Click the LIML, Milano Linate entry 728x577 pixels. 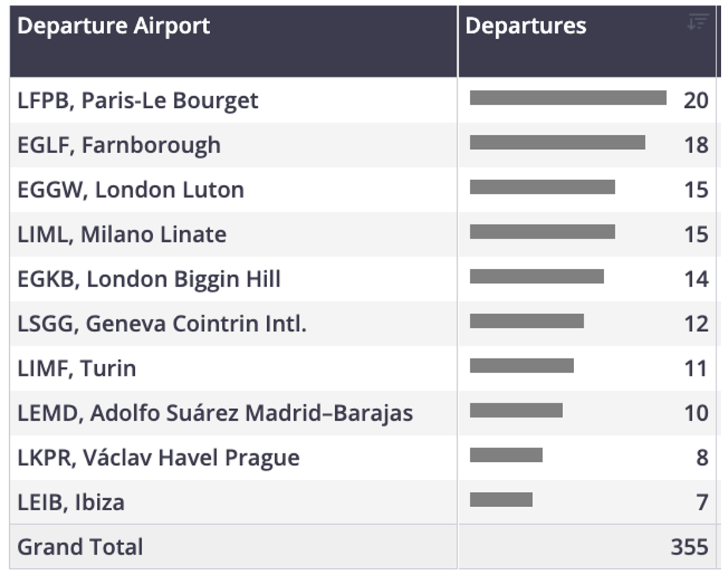point(122,234)
